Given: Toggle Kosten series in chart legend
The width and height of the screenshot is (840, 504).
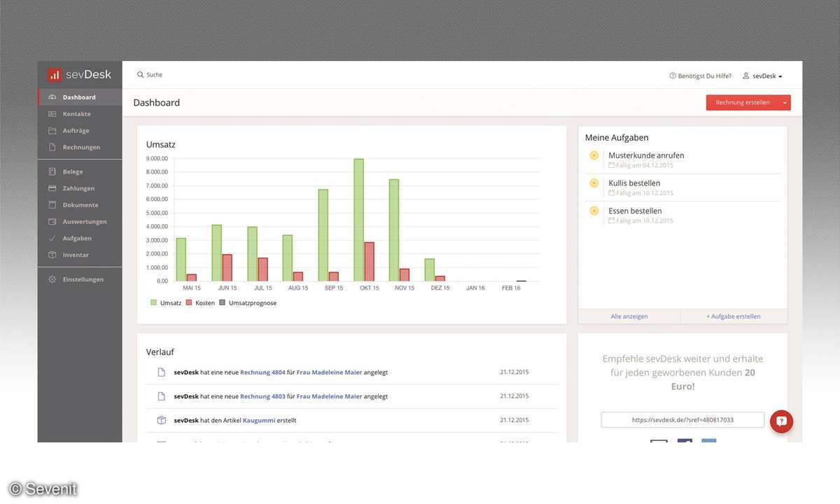Looking at the screenshot, I should point(200,303).
